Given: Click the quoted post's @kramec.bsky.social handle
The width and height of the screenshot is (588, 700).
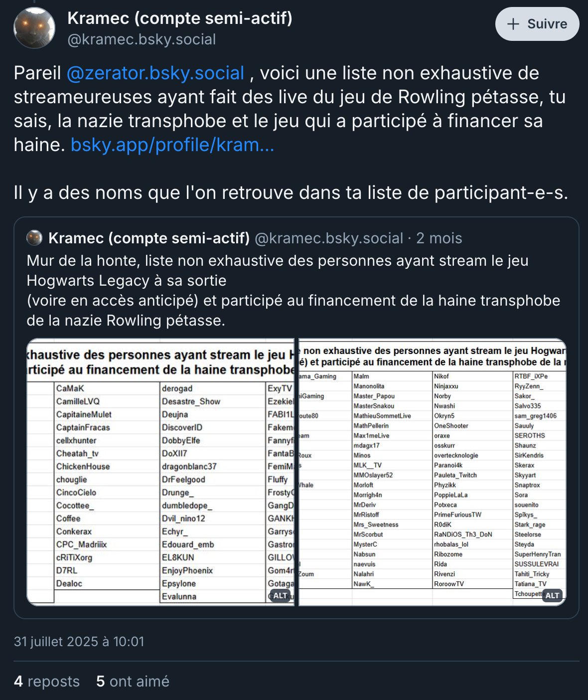Looking at the screenshot, I should [x=328, y=238].
